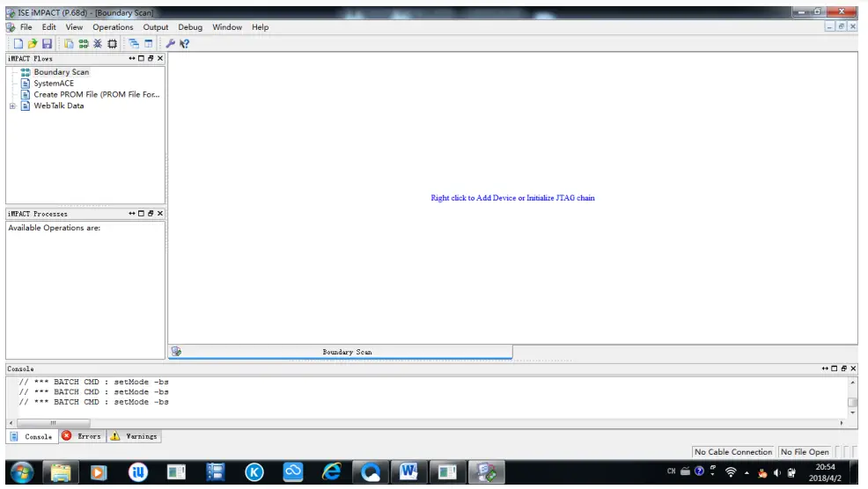Open the Operations menu
Image resolution: width=868 pixels, height=489 pixels.
(113, 27)
